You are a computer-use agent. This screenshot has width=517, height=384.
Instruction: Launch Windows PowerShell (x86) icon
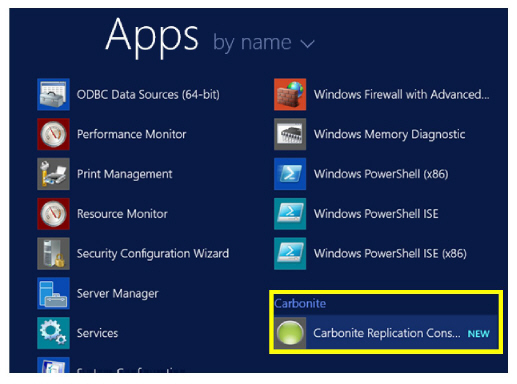pos(290,174)
